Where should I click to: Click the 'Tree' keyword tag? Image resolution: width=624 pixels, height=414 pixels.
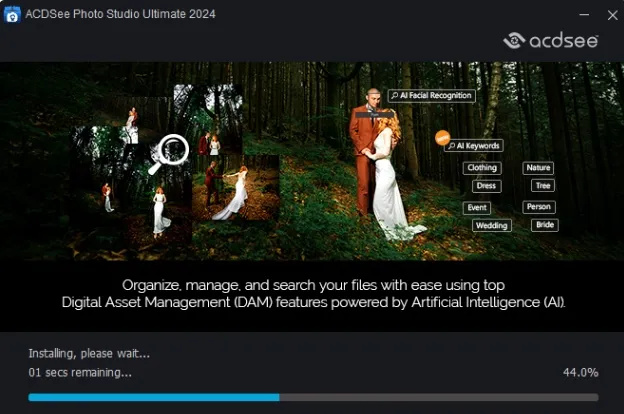pyautogui.click(x=543, y=186)
